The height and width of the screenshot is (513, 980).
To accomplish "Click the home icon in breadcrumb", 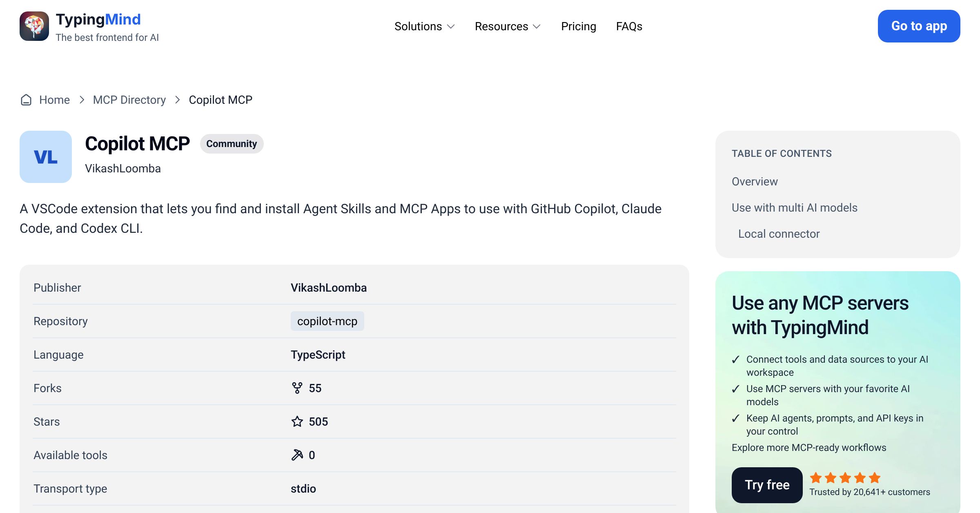I will coord(26,100).
